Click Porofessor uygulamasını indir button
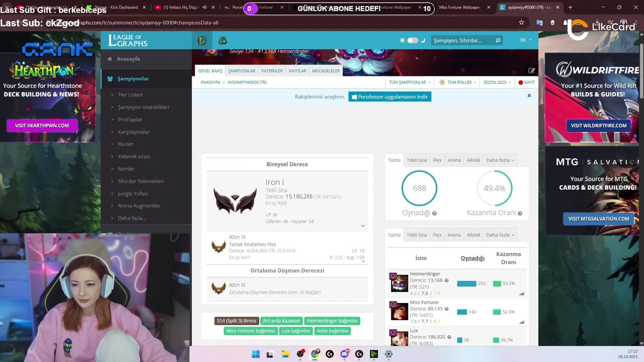 (x=390, y=97)
